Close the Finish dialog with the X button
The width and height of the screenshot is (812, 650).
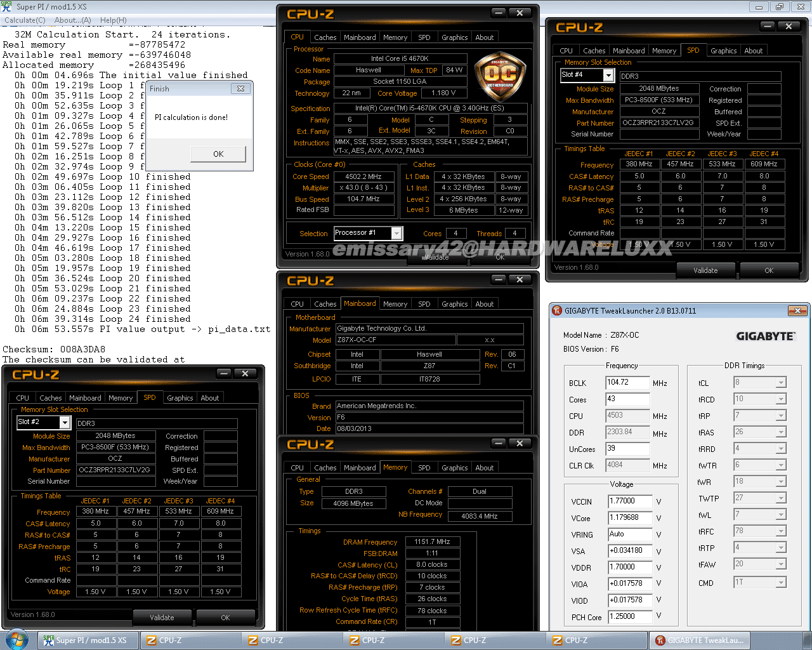click(240, 89)
